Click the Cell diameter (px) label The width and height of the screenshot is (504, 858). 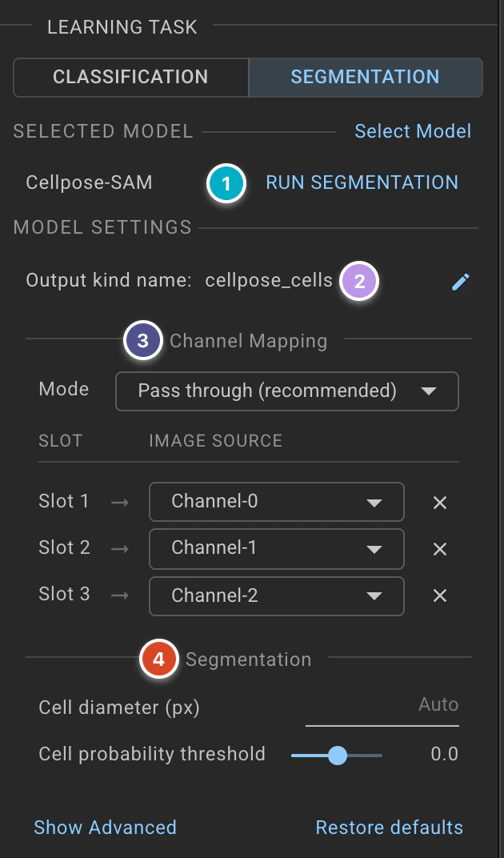coord(119,708)
